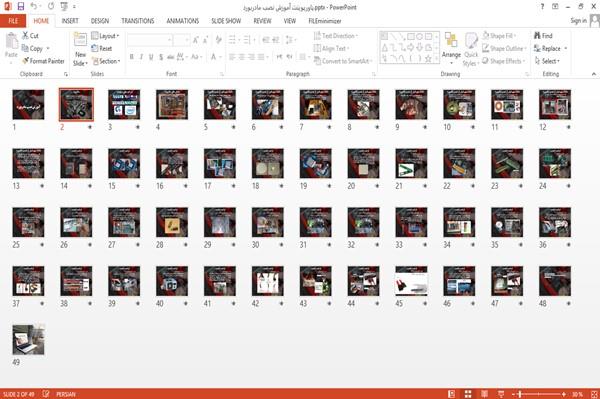Screen dimensions: 600x399
Task: Switch to Reading view icon
Action: coord(484,394)
